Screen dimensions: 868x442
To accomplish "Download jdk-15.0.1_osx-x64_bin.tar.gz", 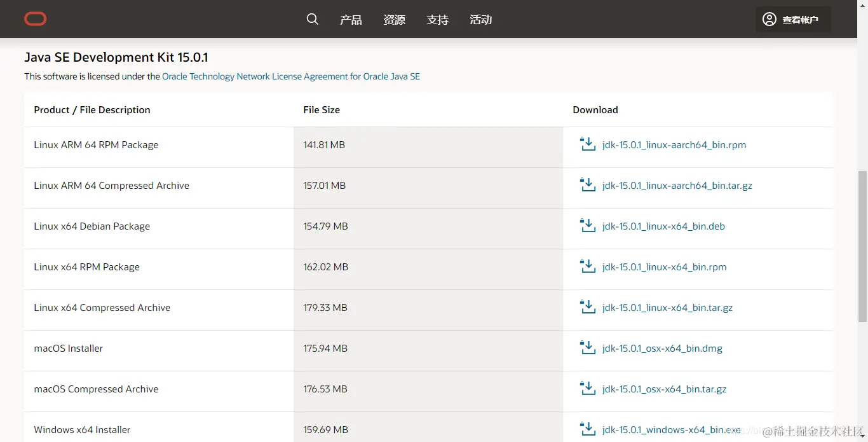I will tap(665, 389).
